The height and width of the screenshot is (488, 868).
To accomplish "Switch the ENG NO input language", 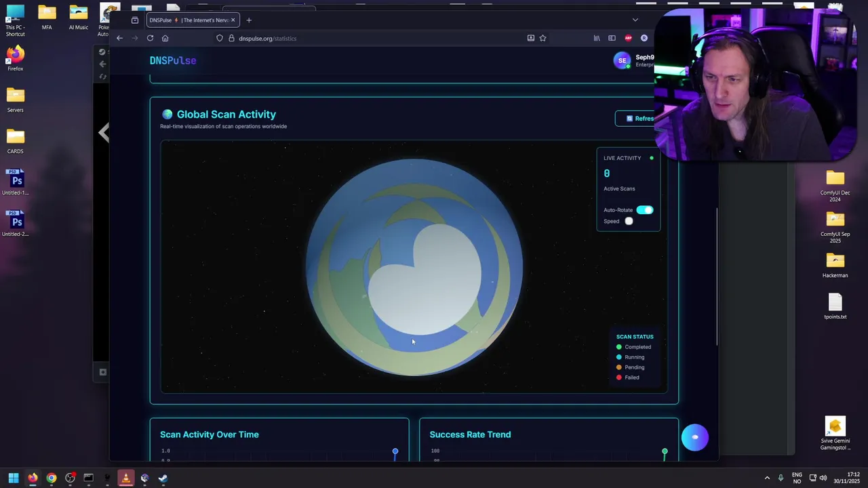I will point(797,478).
